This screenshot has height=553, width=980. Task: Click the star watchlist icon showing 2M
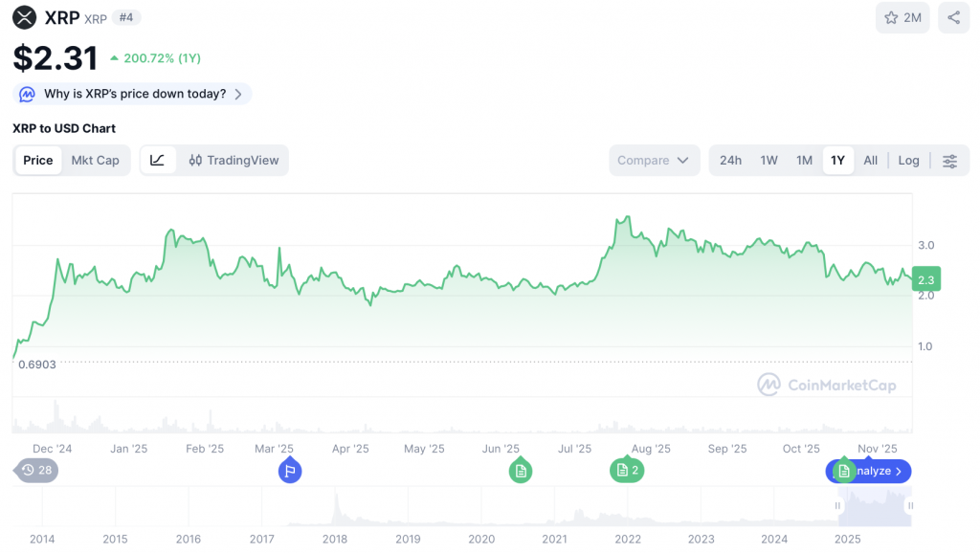point(902,18)
